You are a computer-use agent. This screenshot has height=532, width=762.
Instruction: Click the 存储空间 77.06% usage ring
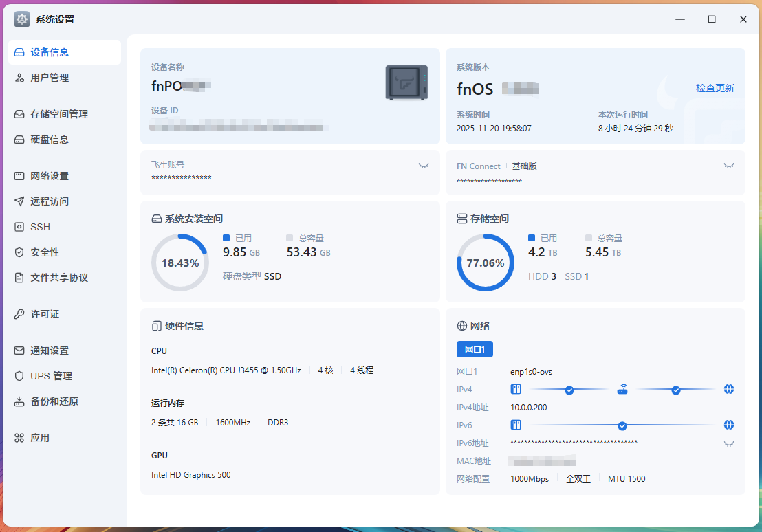pos(485,263)
